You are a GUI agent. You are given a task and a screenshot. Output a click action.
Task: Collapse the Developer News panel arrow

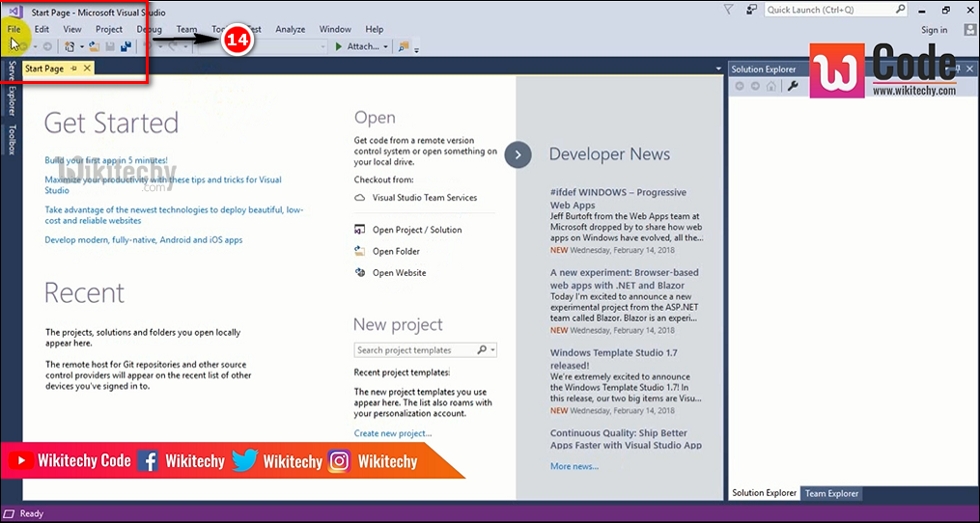(518, 154)
